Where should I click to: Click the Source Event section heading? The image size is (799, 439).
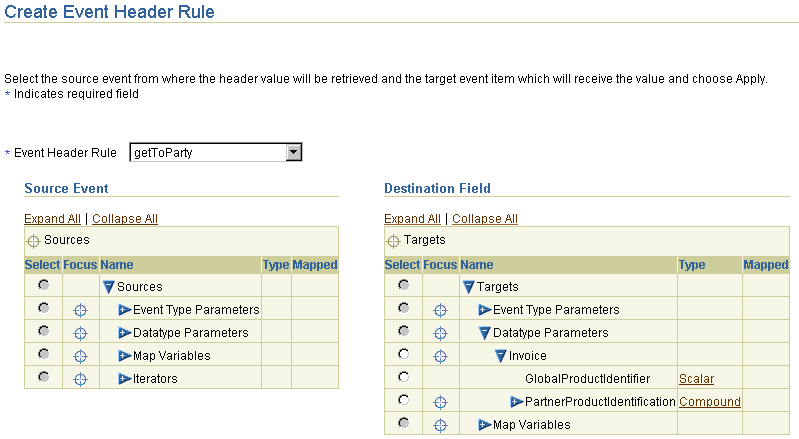click(x=66, y=188)
